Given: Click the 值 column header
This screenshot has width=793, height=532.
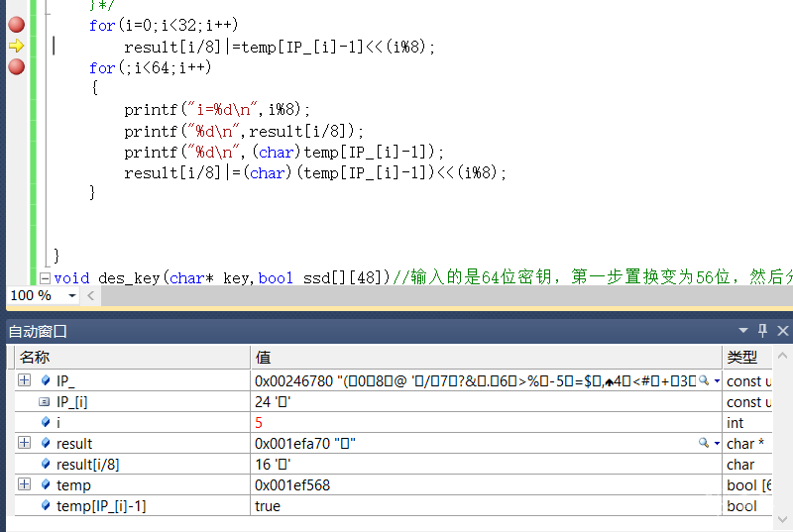Looking at the screenshot, I should (x=486, y=358).
